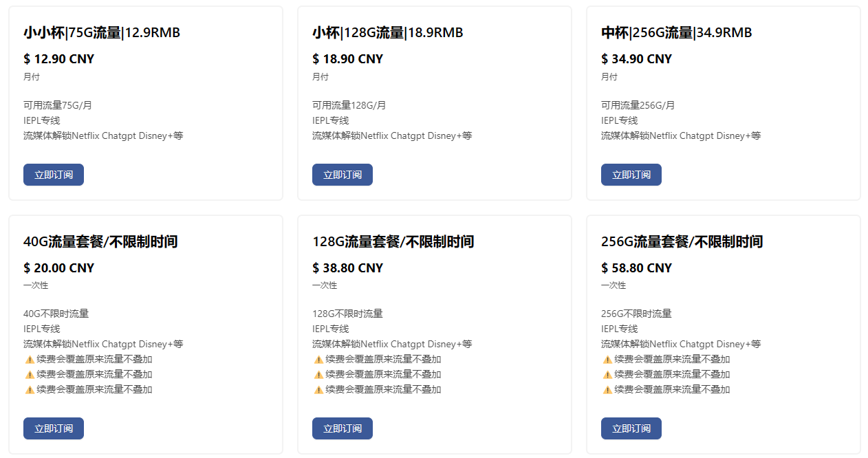The image size is (868, 458).
Task: Click the 小杯|128G流量|18.9RMB heading
Action: pyautogui.click(x=388, y=32)
